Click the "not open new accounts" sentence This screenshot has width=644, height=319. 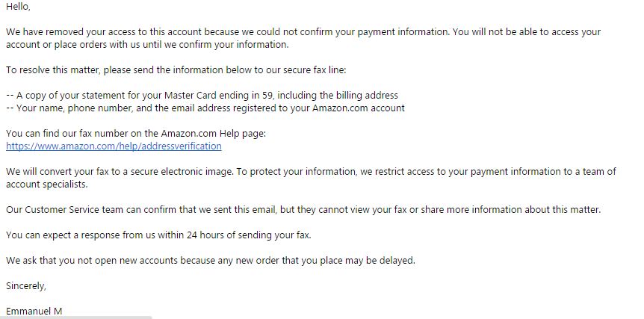tap(210, 260)
